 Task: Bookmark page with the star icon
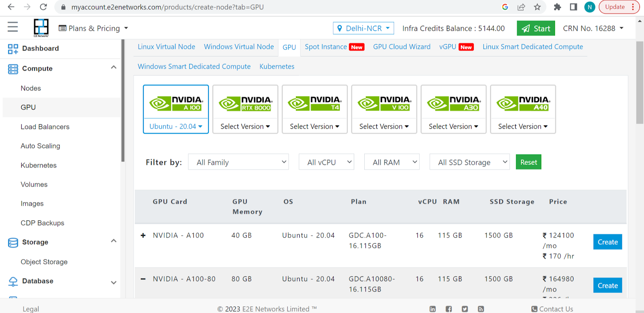click(537, 7)
